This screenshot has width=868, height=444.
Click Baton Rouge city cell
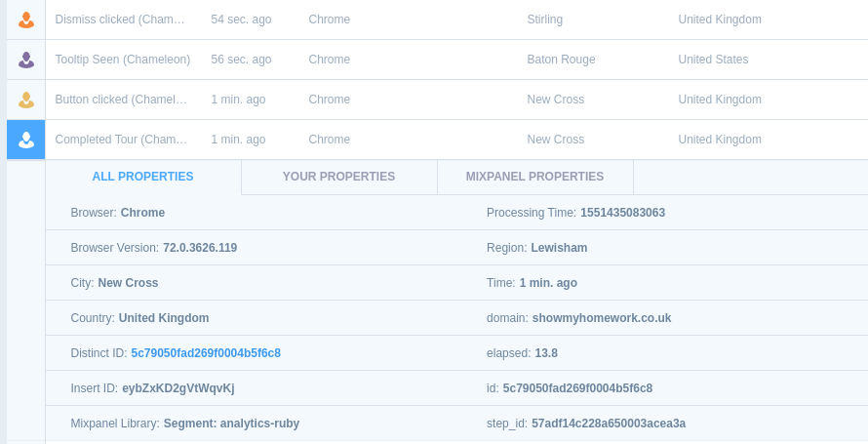click(562, 60)
